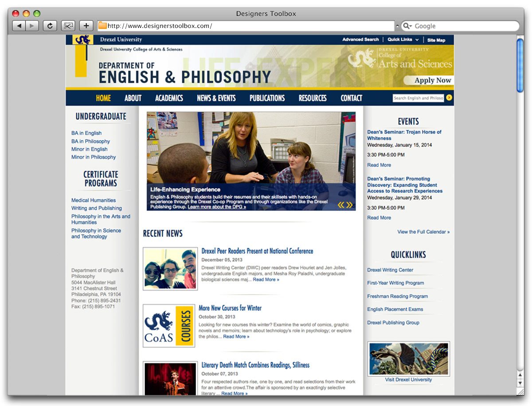Open View the Full Calendar link
The width and height of the screenshot is (532, 406).
click(x=423, y=232)
